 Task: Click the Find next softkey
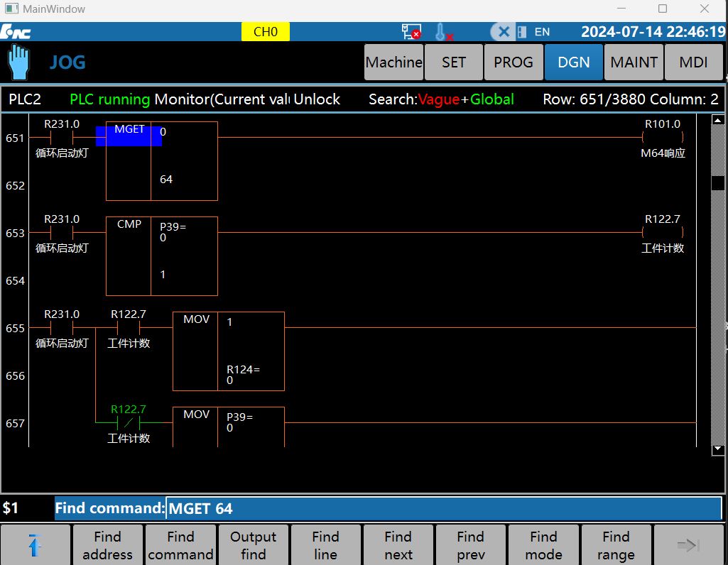coord(398,545)
